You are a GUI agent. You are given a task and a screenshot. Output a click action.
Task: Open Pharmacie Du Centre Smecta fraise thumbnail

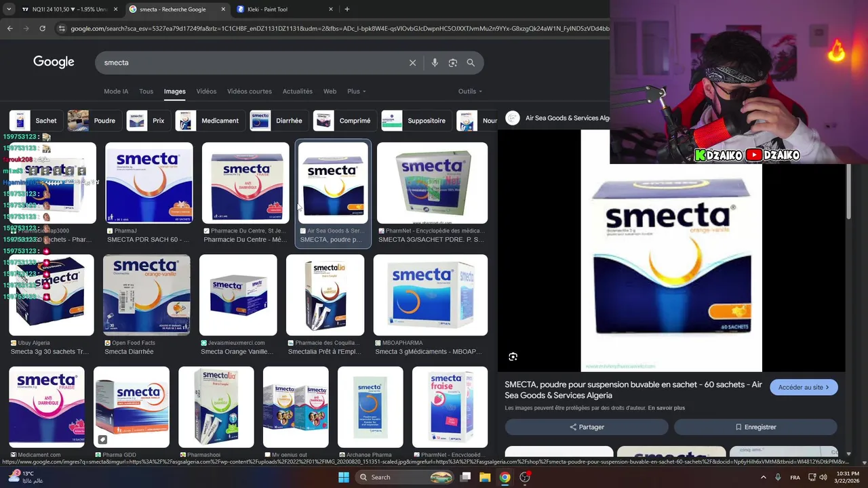(245, 183)
